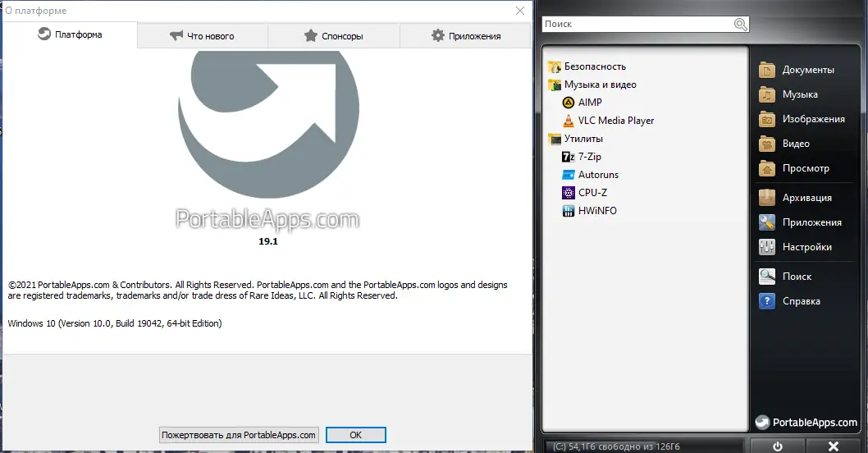Switch to the Платформа tab
This screenshot has width=868, height=453.
(x=71, y=35)
